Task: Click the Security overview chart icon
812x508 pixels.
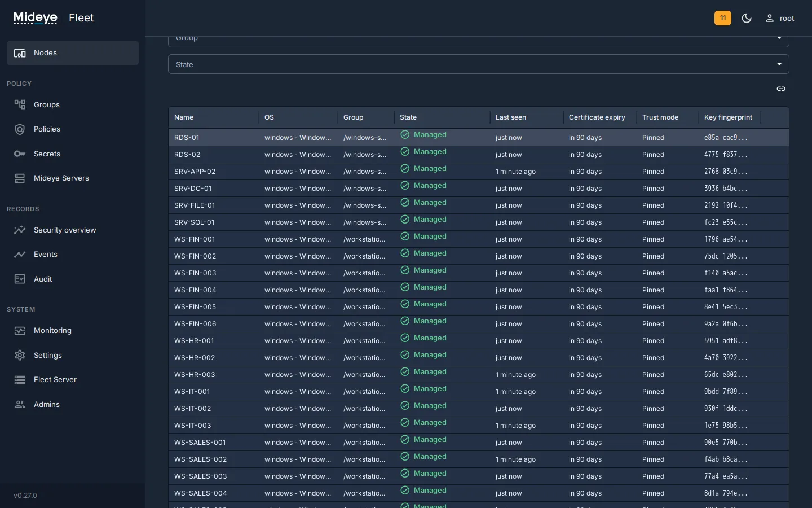Action: [x=20, y=230]
